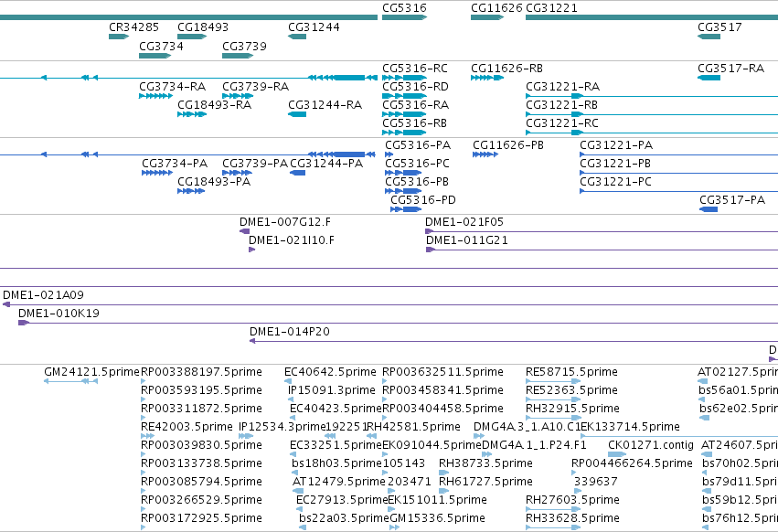The image size is (778, 532).
Task: Select protein CG3734-PA
Action: 157,173
